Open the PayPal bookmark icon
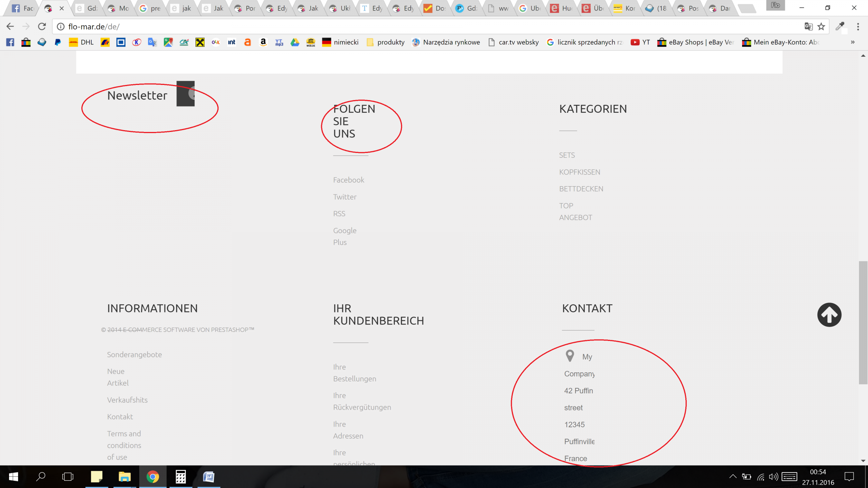The image size is (868, 488). pos(58,42)
